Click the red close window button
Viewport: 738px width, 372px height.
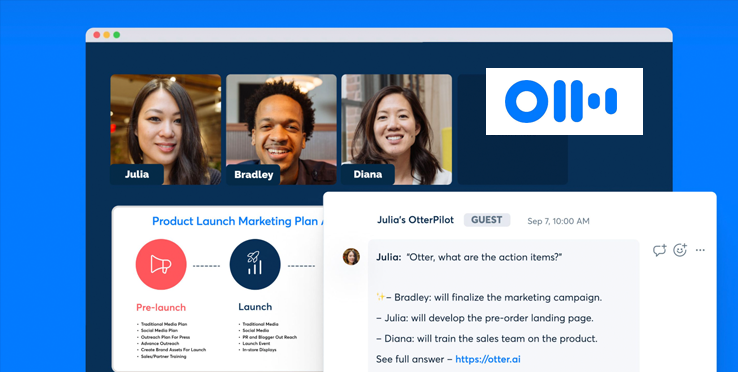point(96,35)
